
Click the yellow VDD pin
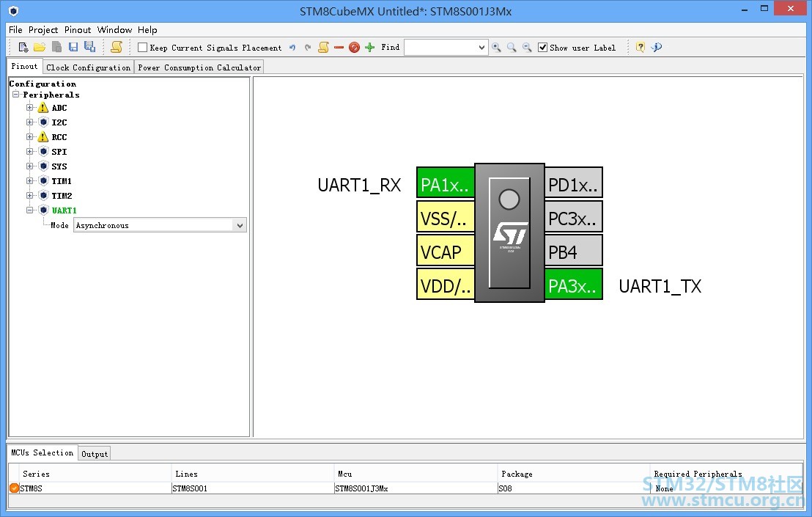(446, 285)
